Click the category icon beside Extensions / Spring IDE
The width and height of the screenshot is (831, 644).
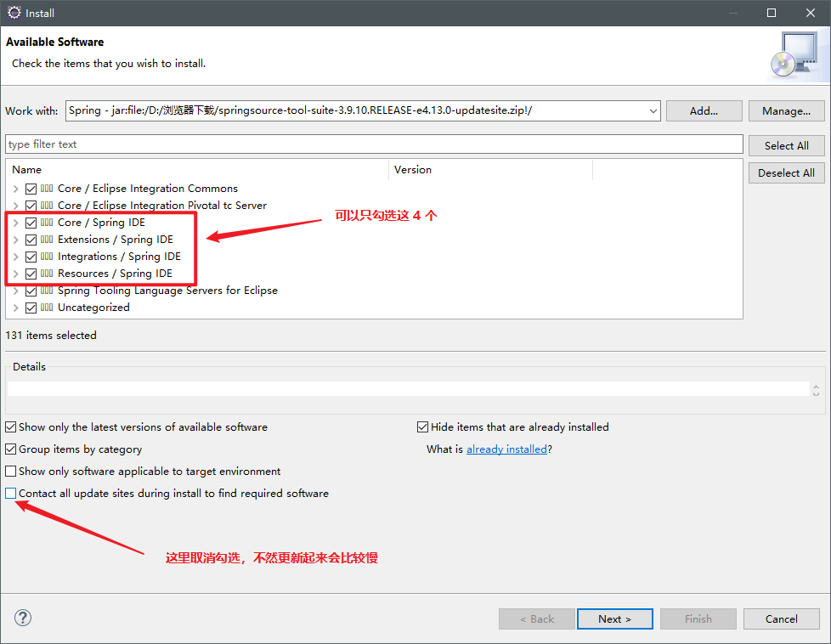[x=47, y=239]
